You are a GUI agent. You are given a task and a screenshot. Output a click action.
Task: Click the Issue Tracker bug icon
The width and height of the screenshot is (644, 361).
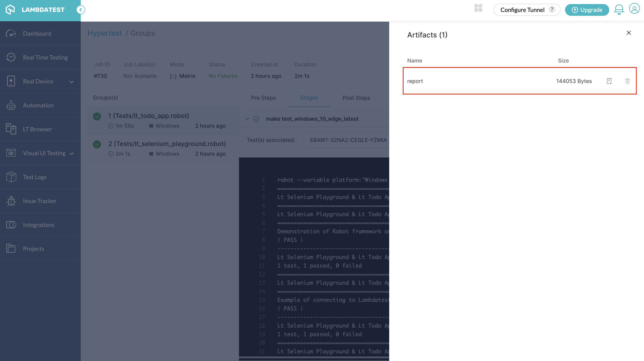(11, 201)
